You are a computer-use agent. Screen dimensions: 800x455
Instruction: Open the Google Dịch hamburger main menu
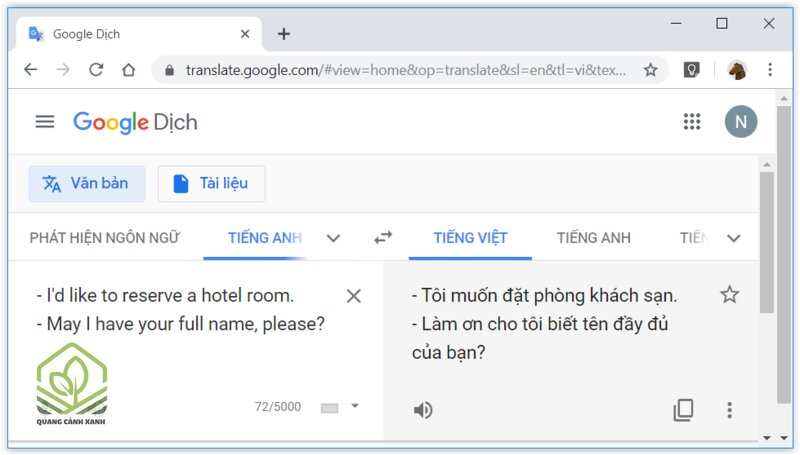[x=45, y=121]
